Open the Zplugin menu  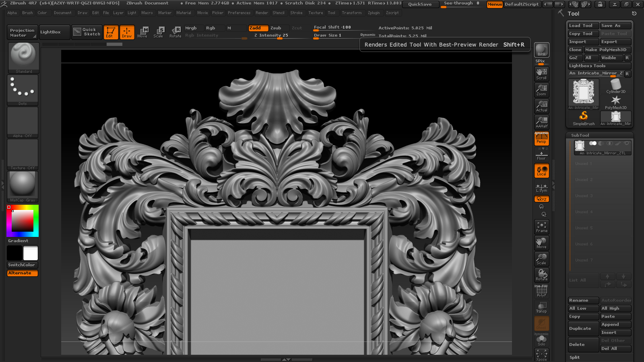coord(374,13)
